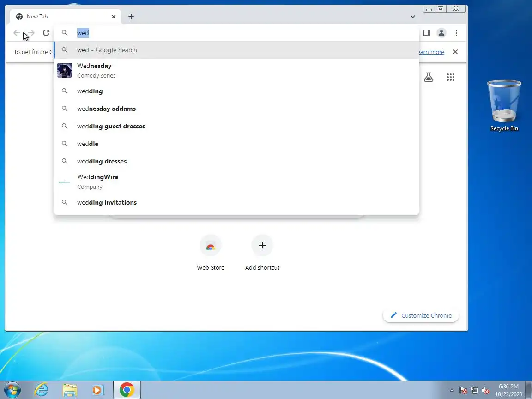Image resolution: width=532 pixels, height=399 pixels.
Task: Dismiss the info bar with its X
Action: pos(455,52)
